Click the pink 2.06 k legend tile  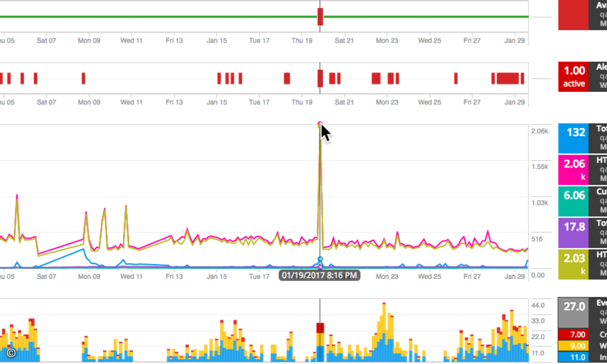point(573,170)
